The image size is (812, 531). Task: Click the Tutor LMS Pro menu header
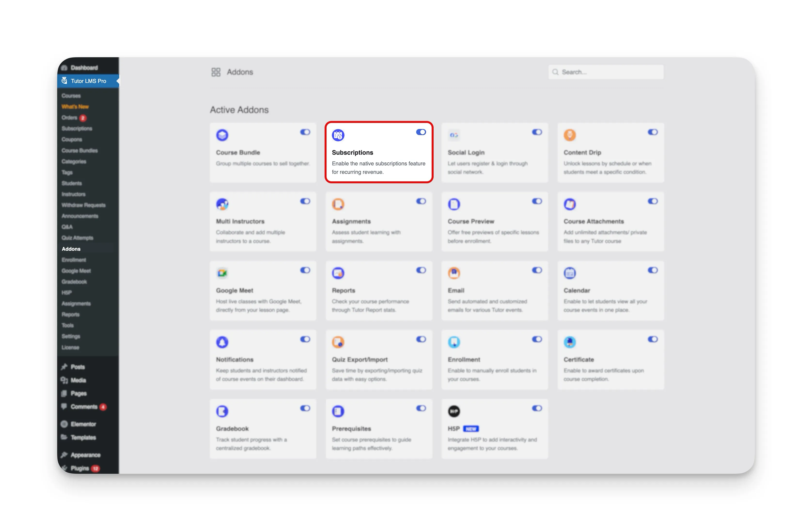click(x=88, y=81)
